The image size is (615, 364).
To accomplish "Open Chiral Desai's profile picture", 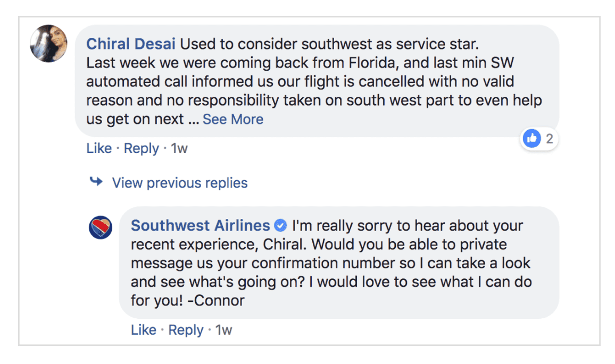I will (48, 44).
